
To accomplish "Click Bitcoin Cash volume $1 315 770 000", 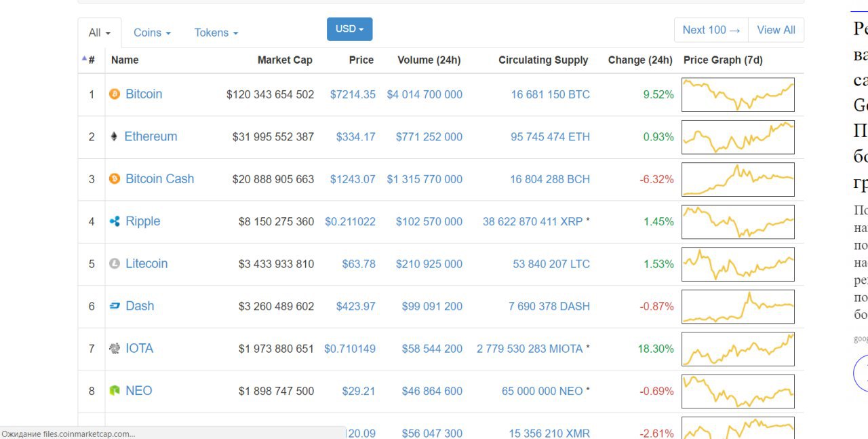I will coord(425,179).
